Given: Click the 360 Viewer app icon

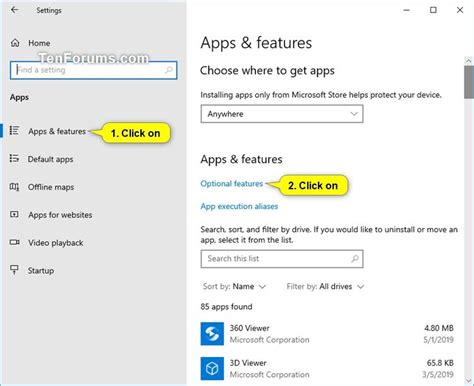Looking at the screenshot, I should (212, 334).
